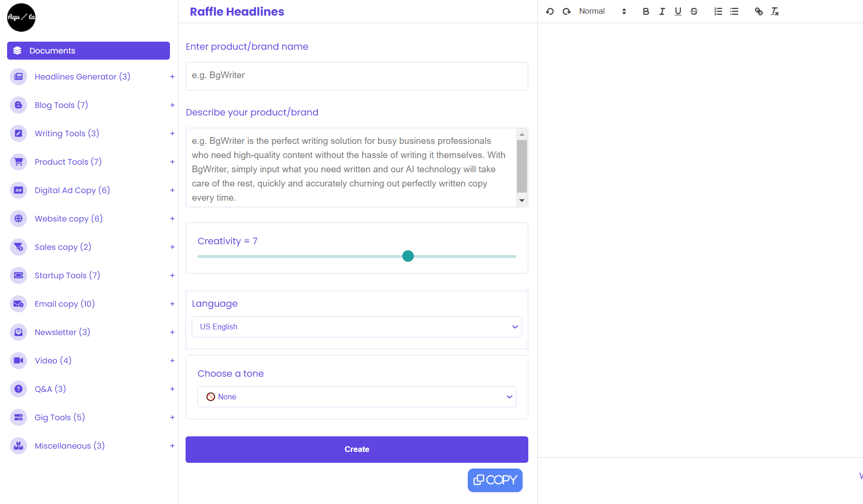Open the Choose a tone dropdown
The height and width of the screenshot is (504, 863).
(357, 397)
